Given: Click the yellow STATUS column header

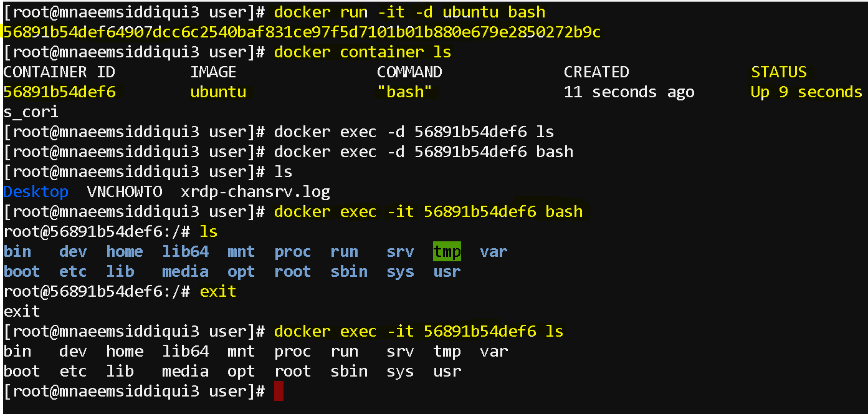Looking at the screenshot, I should pos(779,72).
